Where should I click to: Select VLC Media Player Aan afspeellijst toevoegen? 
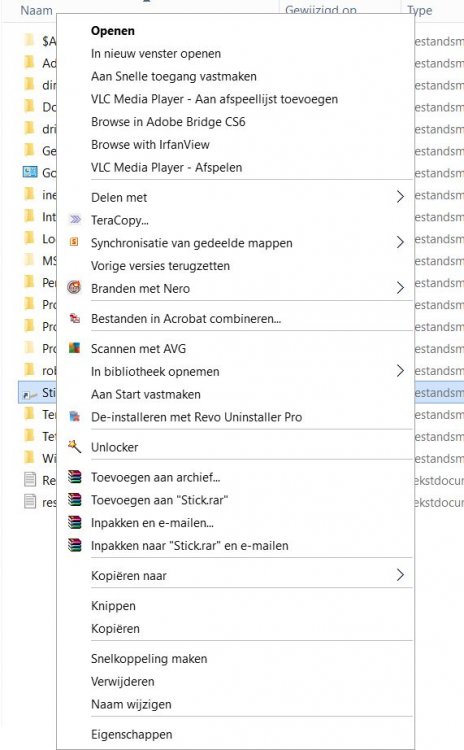214,99
